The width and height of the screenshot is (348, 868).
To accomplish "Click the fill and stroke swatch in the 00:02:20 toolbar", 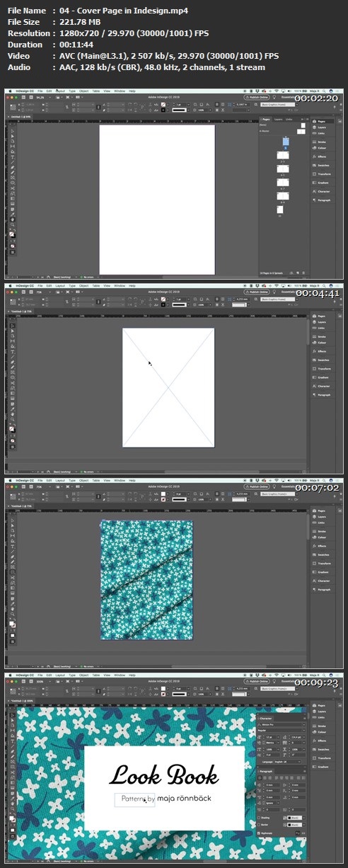I will (13, 234).
